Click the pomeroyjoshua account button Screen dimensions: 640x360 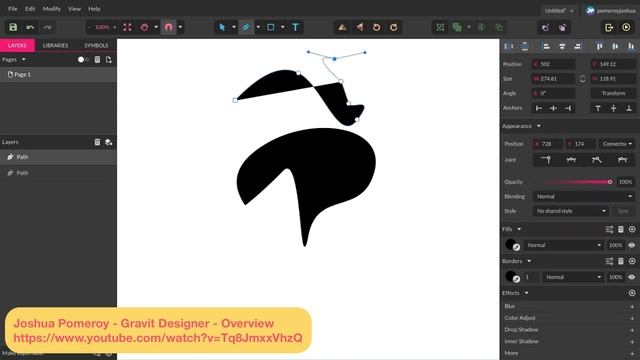click(611, 11)
